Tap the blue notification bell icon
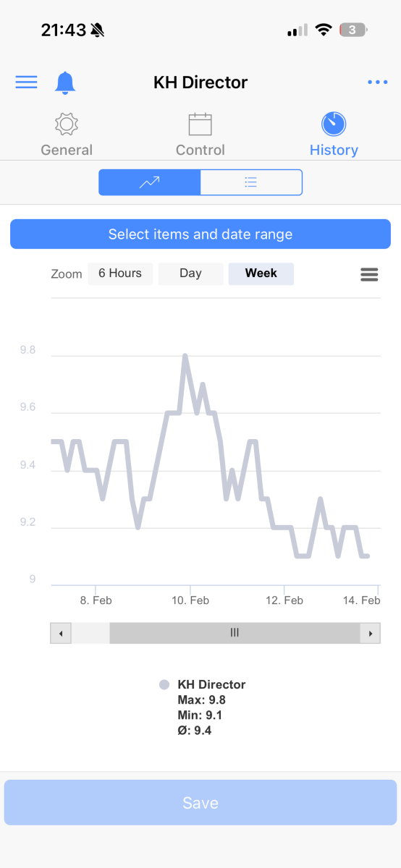Image resolution: width=401 pixels, height=868 pixels. 65,82
